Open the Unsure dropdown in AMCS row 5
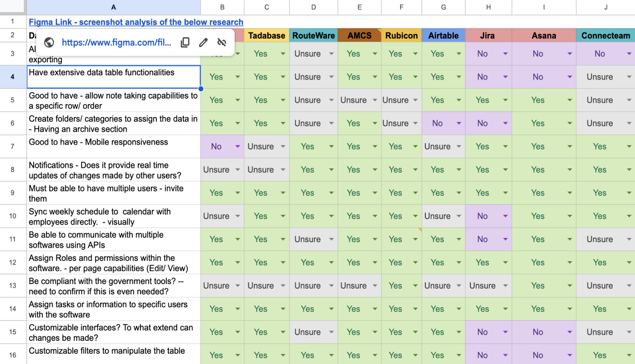The width and height of the screenshot is (635, 364). tap(375, 100)
